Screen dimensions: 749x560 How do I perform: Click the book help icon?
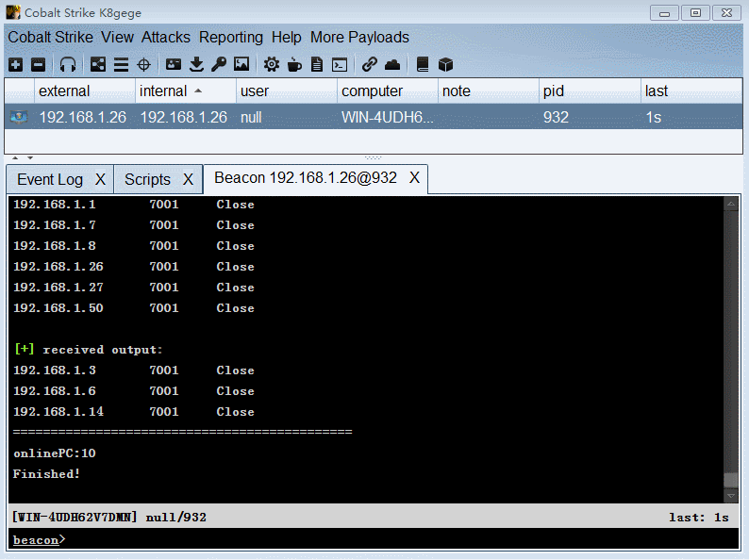click(x=423, y=64)
